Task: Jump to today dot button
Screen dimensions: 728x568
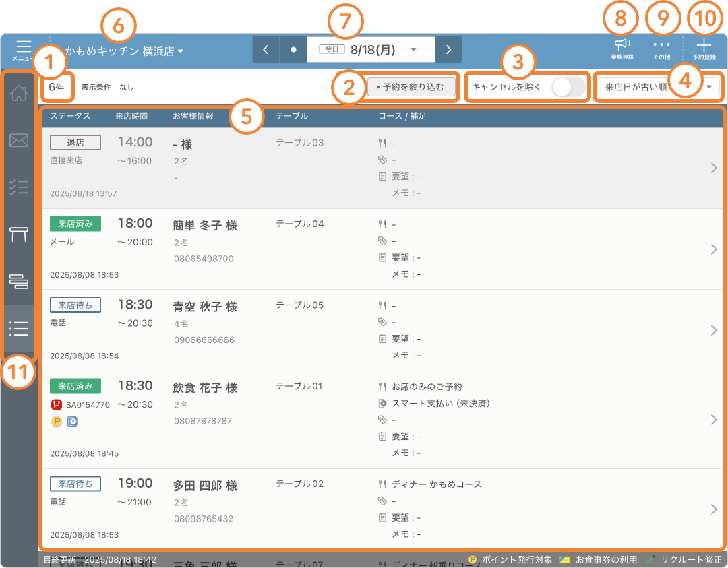Action: (x=293, y=50)
